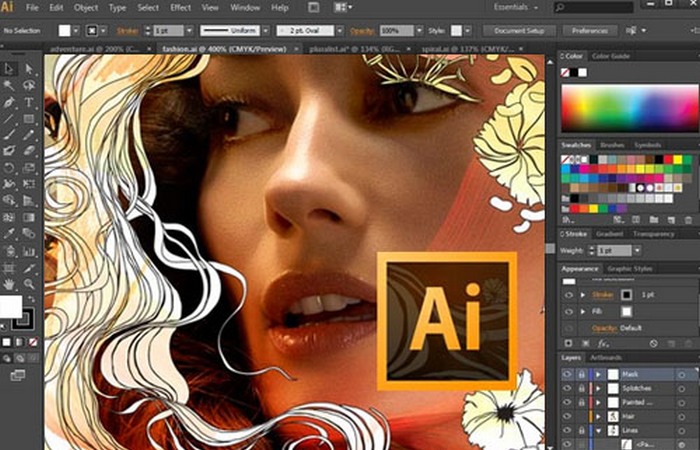Toggle visibility of the Hair layer
This screenshot has width=700, height=450.
coord(567,415)
